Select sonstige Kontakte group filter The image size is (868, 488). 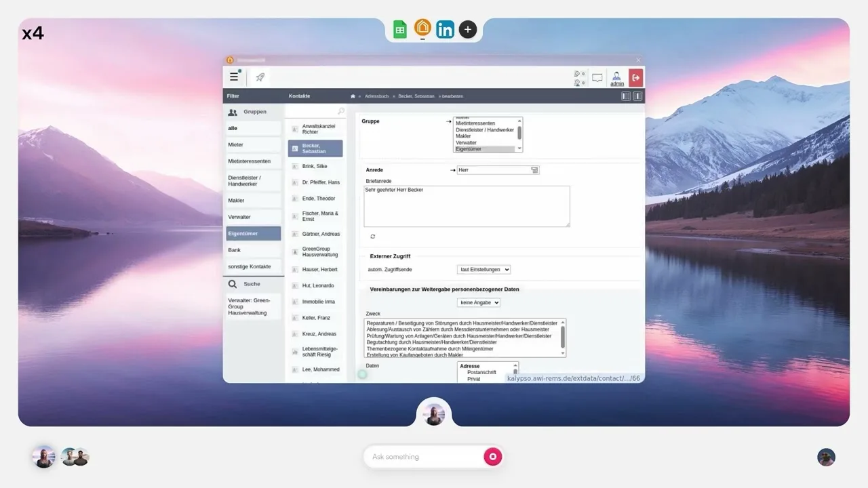253,266
